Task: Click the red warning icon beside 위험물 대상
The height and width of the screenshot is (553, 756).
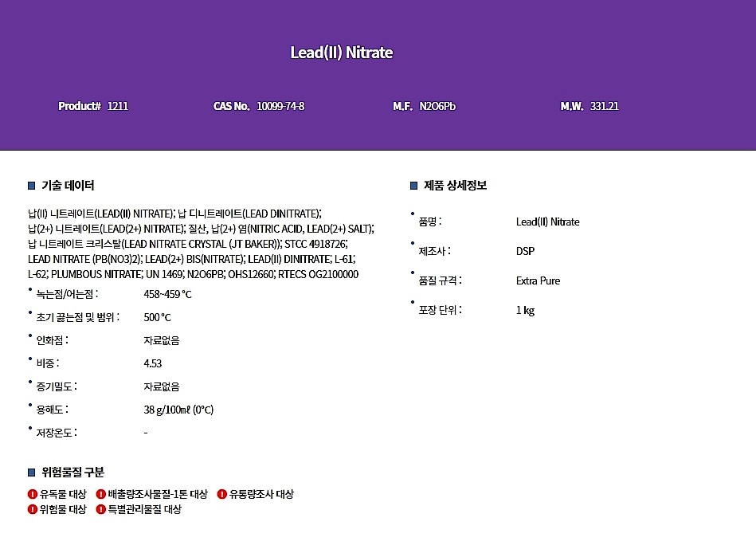Action: 33,509
